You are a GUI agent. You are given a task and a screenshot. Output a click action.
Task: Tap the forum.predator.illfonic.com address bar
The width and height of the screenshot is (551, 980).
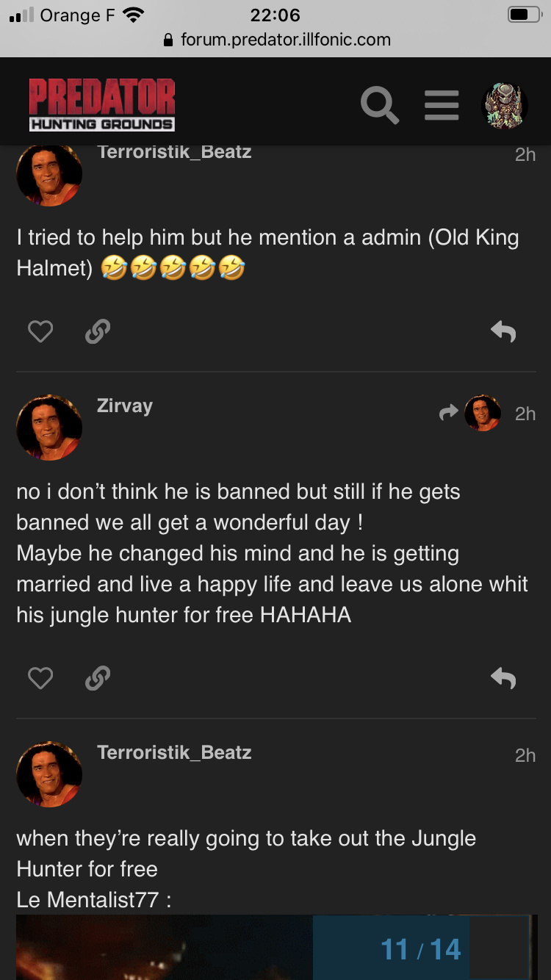tap(275, 40)
